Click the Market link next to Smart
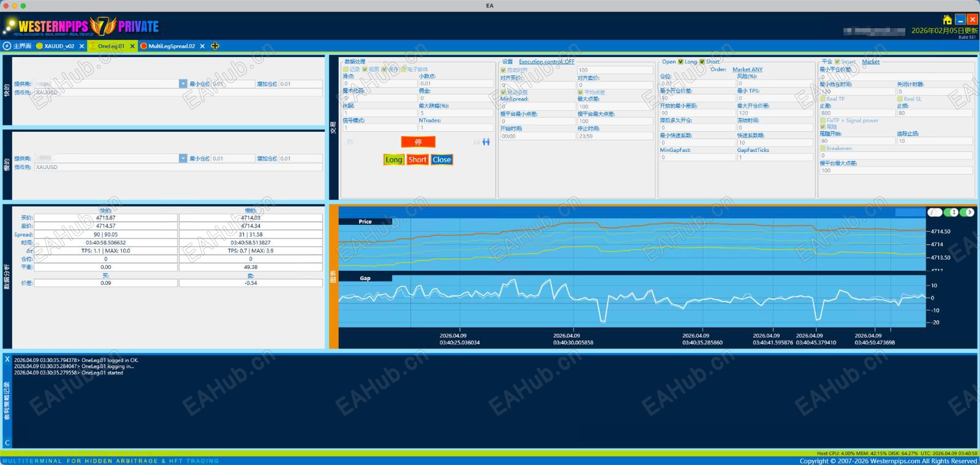 [x=870, y=62]
